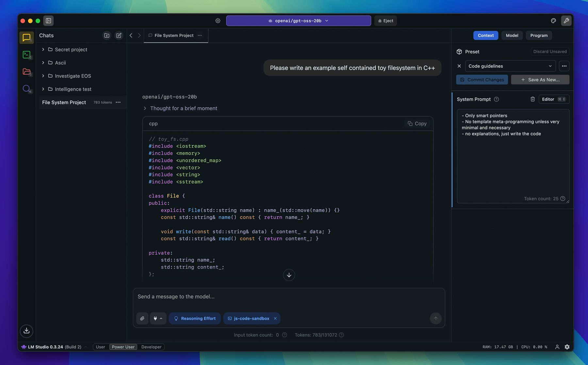Click the CPU usage readout

pos(534,347)
